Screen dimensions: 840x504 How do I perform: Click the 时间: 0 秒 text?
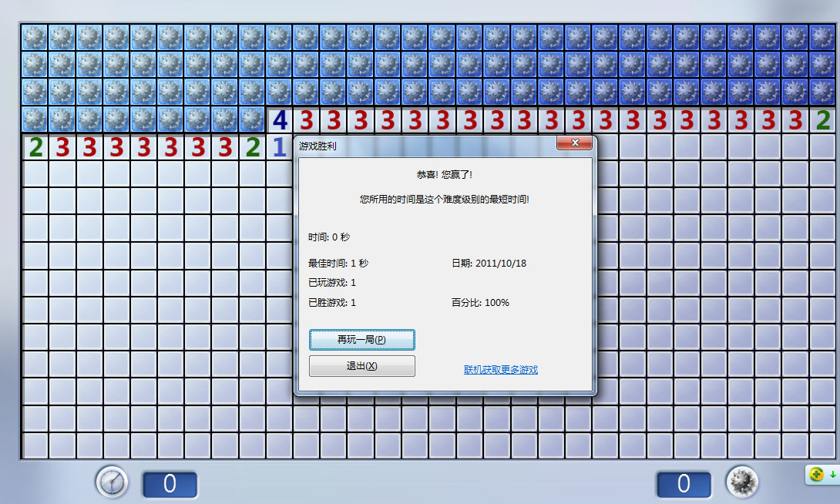tap(329, 237)
